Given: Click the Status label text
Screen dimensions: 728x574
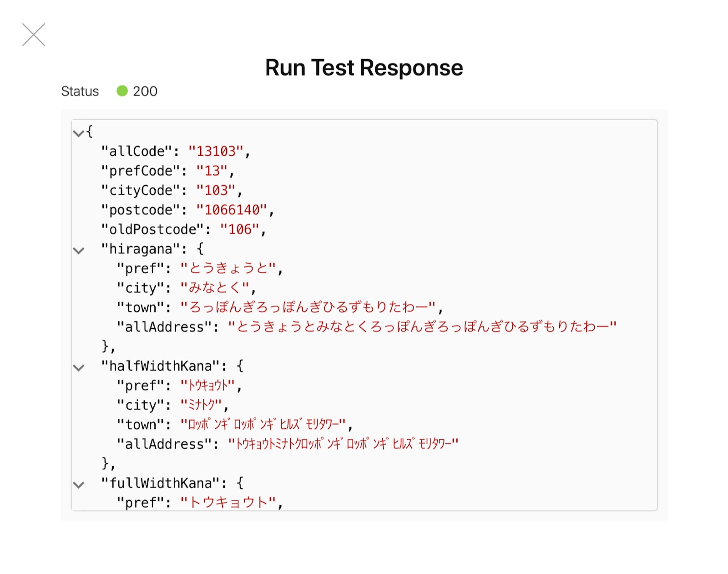Looking at the screenshot, I should 80,91.
